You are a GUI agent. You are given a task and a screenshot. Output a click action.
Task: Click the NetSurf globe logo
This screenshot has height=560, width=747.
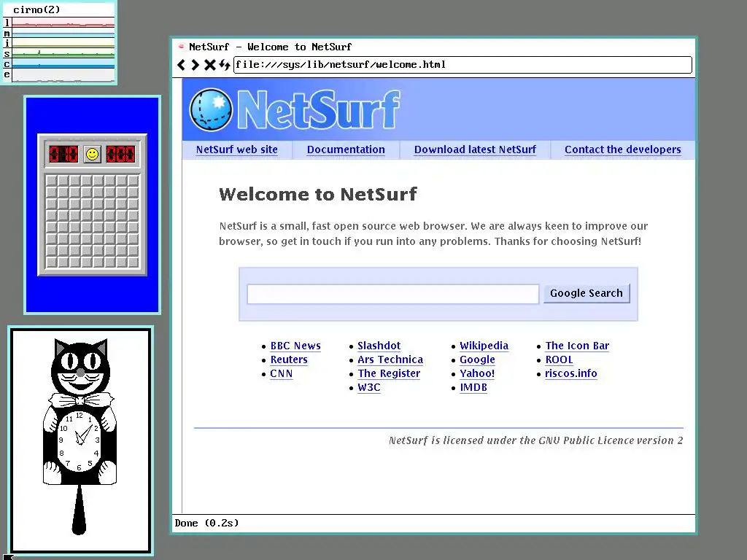[x=211, y=110]
